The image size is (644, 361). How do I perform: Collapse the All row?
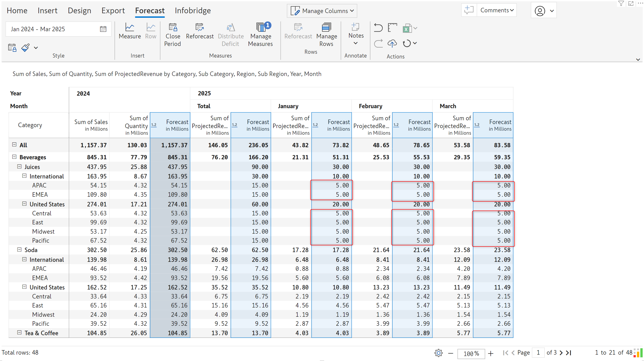coord(14,145)
